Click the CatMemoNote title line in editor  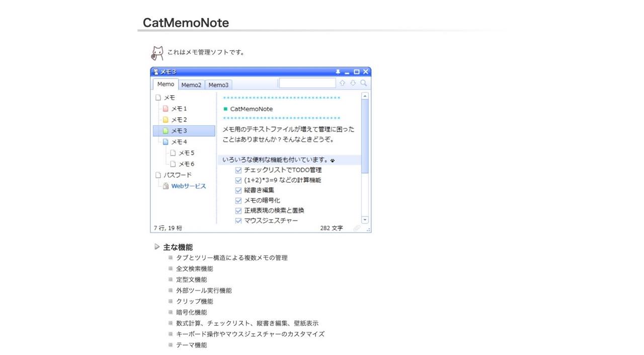[252, 109]
